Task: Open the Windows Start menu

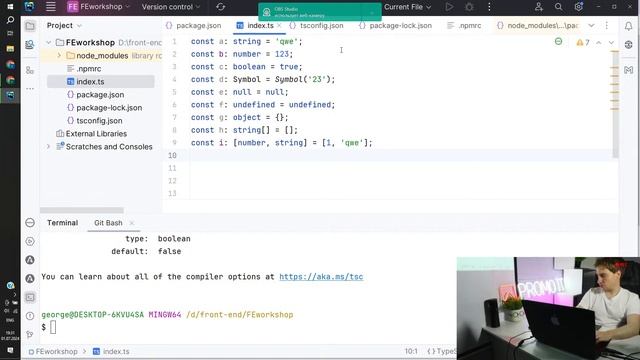Action: click(x=10, y=7)
